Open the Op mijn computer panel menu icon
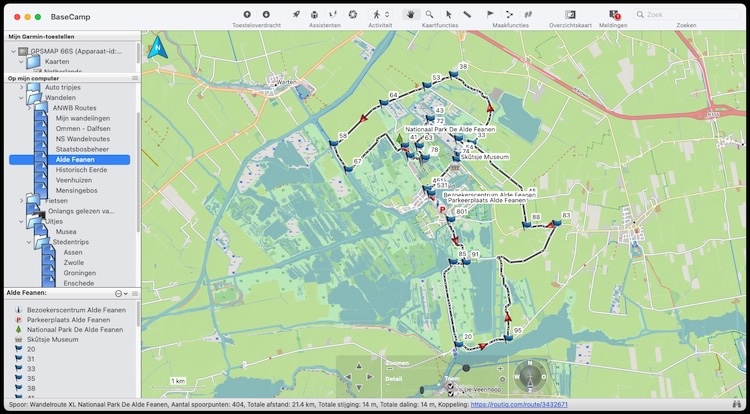The width and height of the screenshot is (750, 414). coord(135,78)
